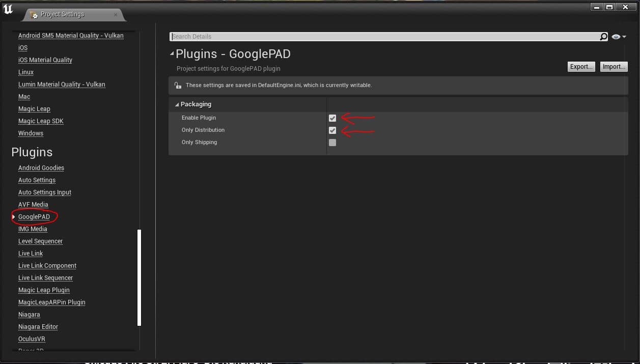Uncheck the Enable Plugin checkbox
Screen dimensions: 640x364
(332, 118)
